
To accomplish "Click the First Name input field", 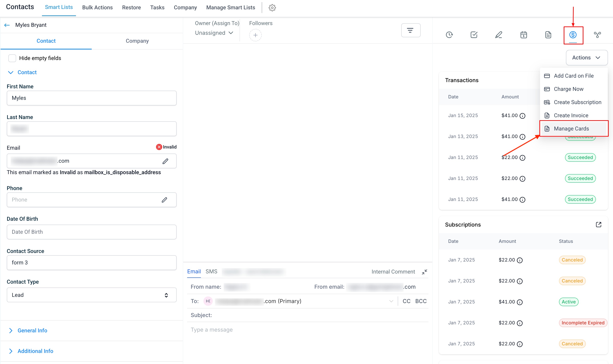I will coord(92,98).
